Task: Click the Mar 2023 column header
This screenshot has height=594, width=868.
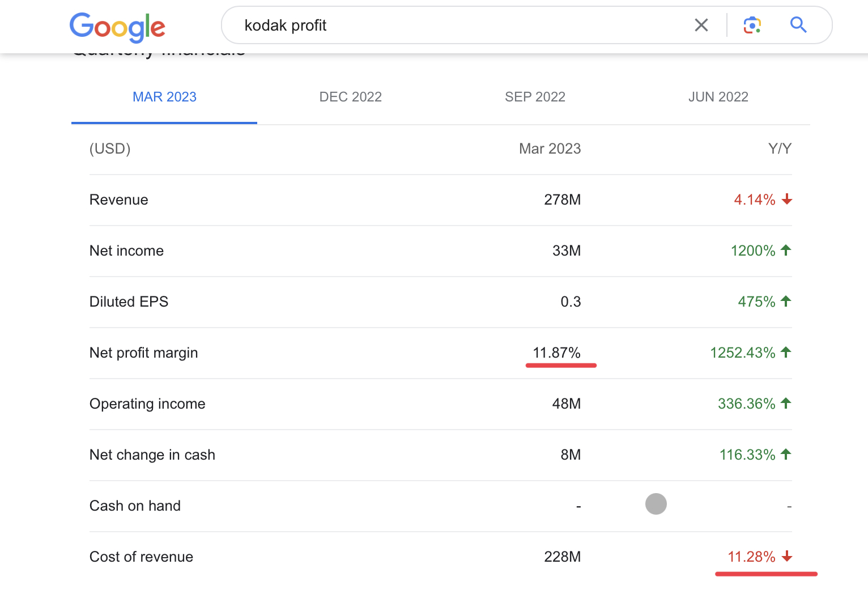Action: pos(550,148)
